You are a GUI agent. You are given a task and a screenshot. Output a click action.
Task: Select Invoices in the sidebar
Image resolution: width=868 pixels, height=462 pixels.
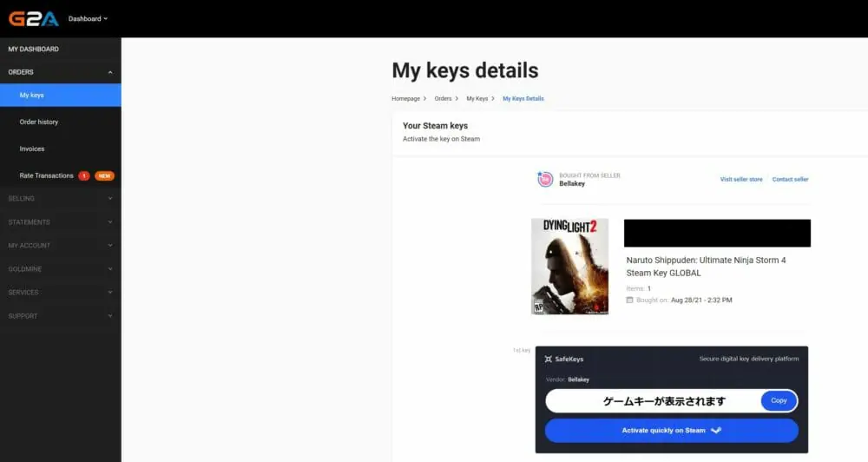tap(32, 149)
